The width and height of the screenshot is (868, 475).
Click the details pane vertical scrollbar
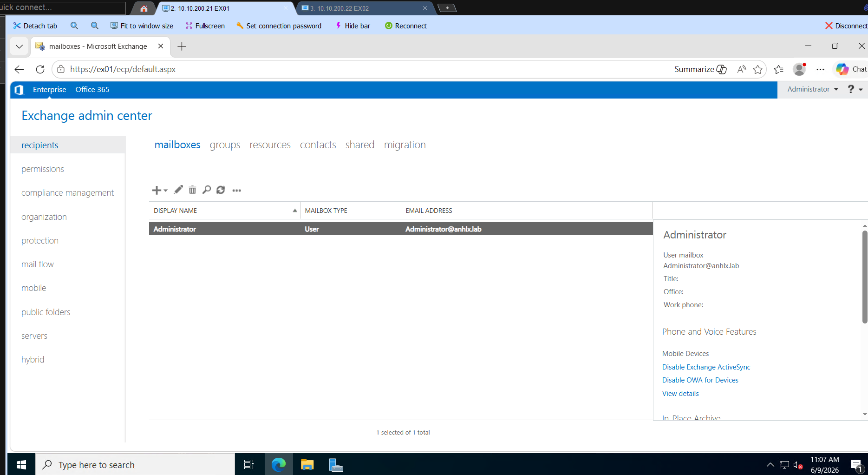coord(864,277)
